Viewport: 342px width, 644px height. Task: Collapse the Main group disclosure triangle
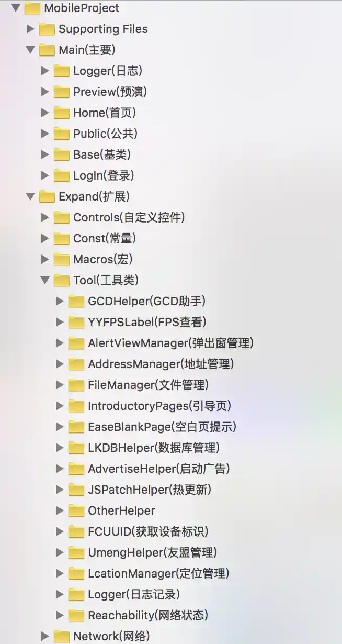30,50
